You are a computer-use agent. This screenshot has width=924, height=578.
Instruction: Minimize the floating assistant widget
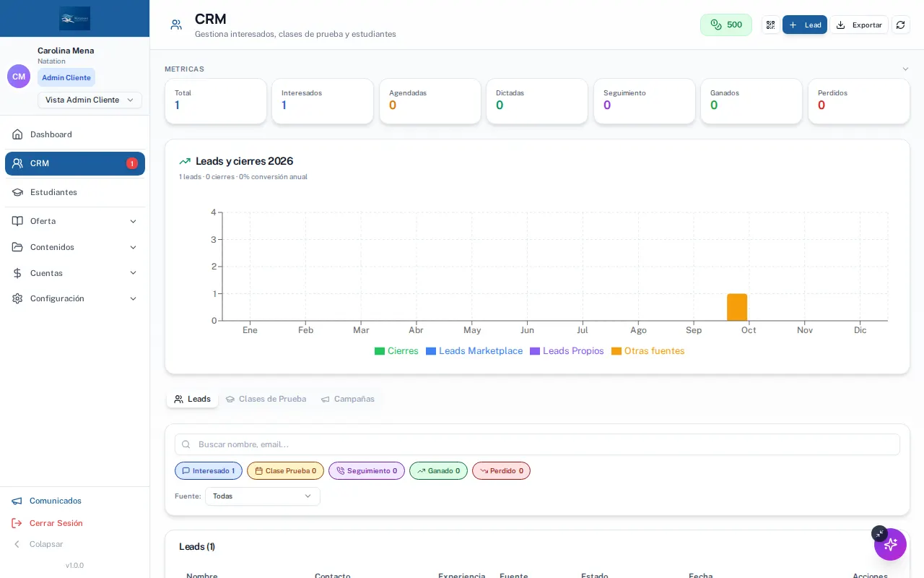[x=879, y=533]
